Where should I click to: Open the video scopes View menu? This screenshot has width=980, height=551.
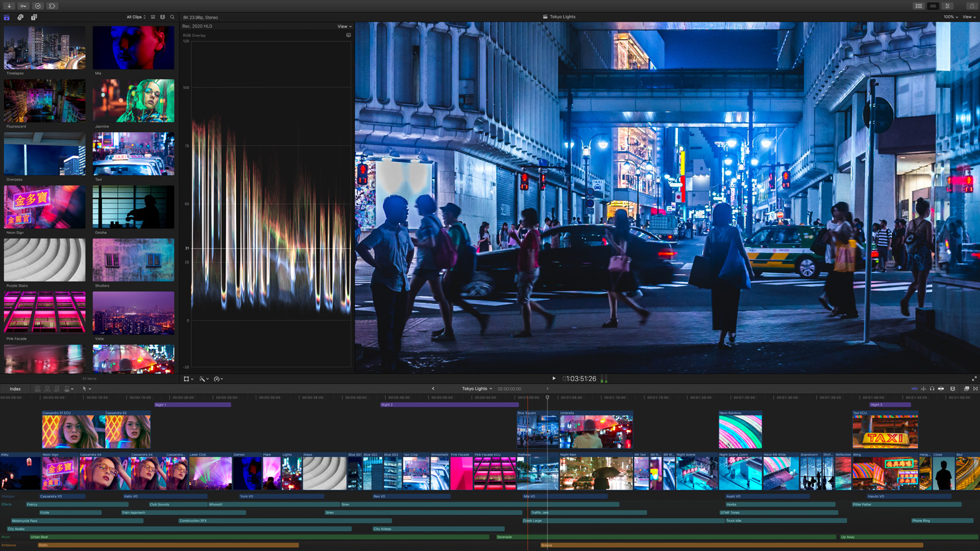[344, 26]
